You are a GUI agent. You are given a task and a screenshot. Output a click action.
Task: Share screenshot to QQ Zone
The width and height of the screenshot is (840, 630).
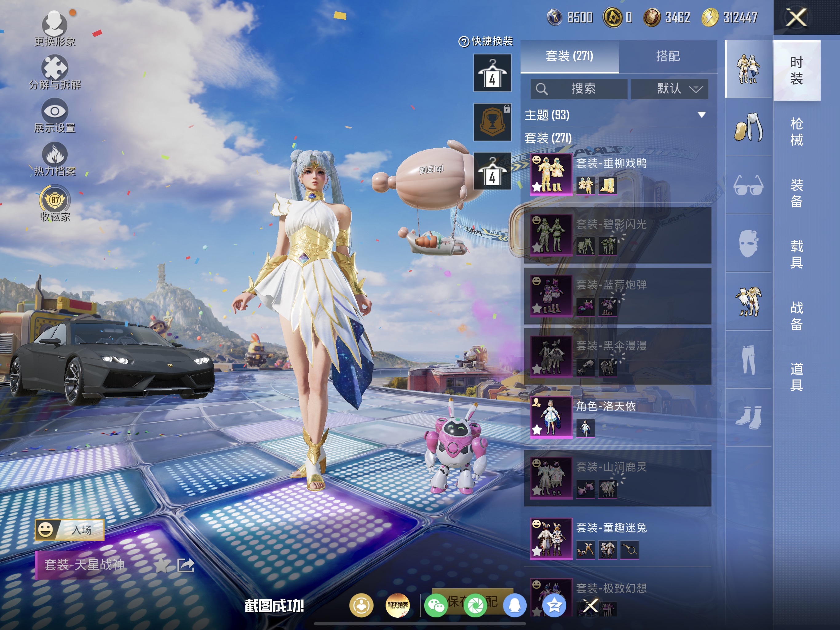[x=554, y=606]
